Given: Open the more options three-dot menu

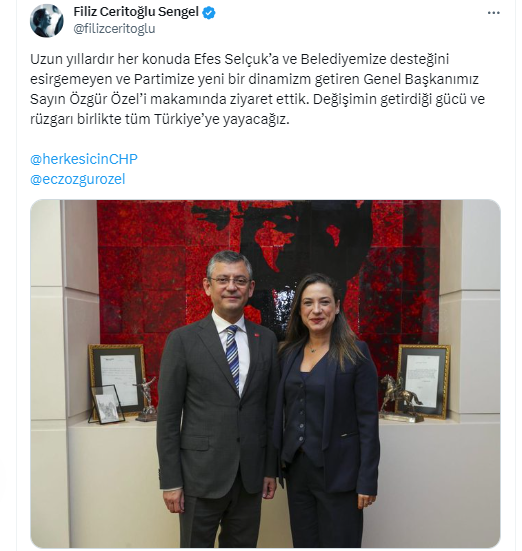Looking at the screenshot, I should pos(494,13).
